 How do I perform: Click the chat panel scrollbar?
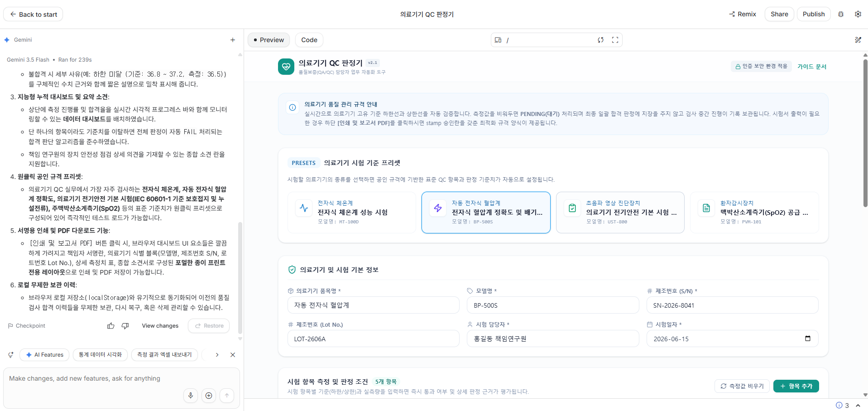pos(240,277)
